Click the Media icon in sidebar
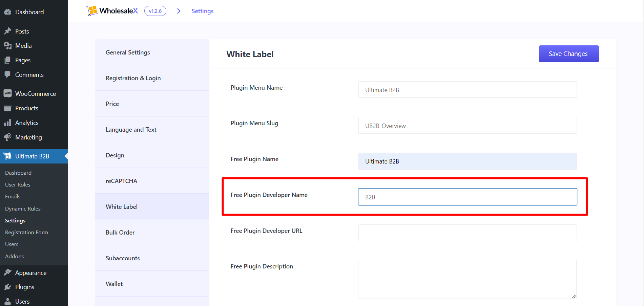 pos(7,46)
